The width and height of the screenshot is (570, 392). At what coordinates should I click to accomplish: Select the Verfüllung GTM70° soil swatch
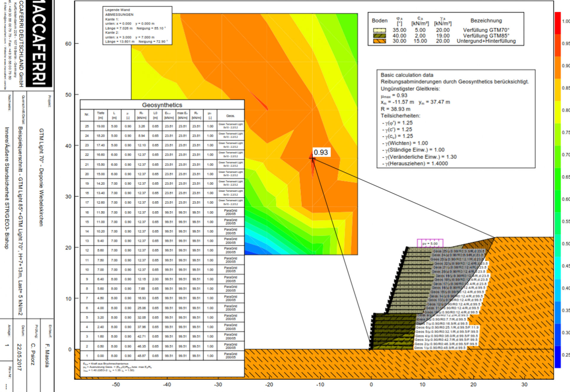tap(379, 30)
